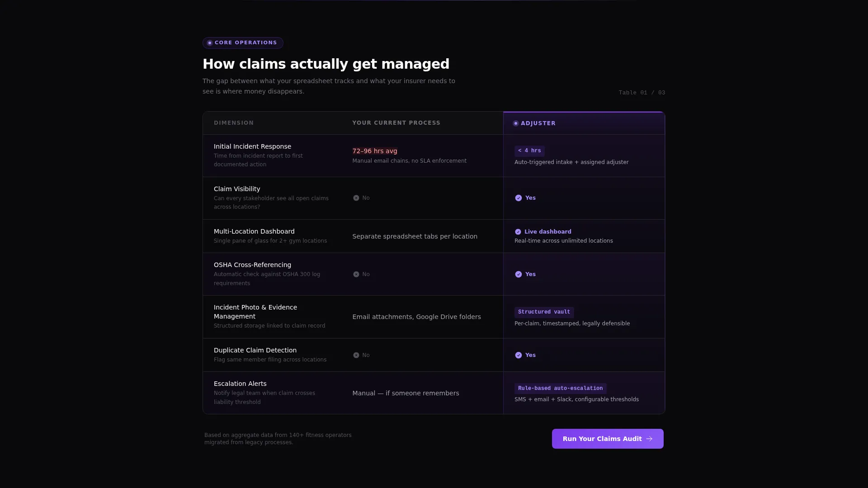Click the highlighted '72–96 hrs avg' text
868x488 pixels.
pyautogui.click(x=375, y=151)
